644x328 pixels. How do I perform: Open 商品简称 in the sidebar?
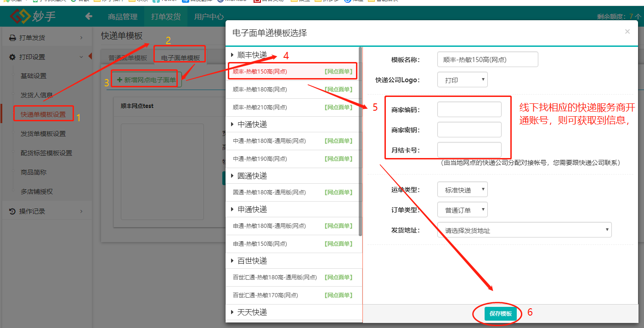click(34, 172)
